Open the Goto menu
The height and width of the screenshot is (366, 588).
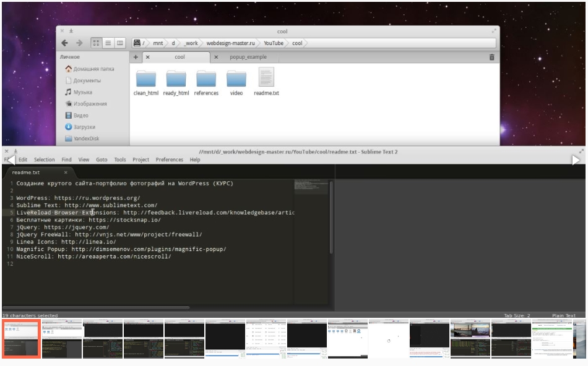(102, 160)
